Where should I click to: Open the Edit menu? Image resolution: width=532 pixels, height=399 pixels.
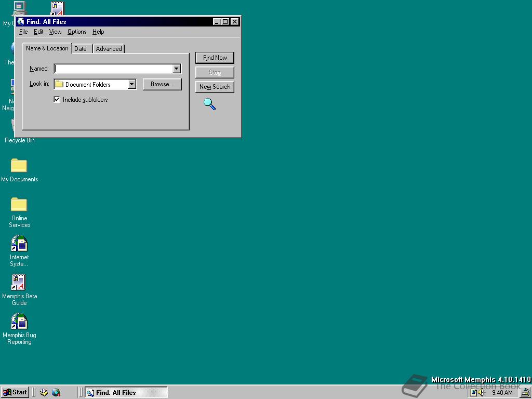(x=38, y=32)
